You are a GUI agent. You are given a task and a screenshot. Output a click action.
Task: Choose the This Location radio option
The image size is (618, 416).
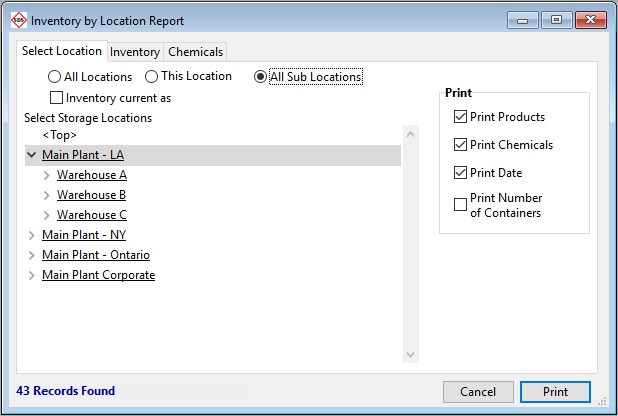(x=152, y=76)
